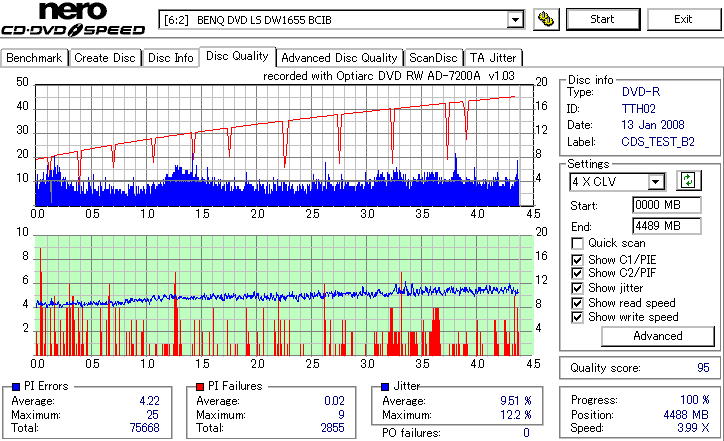Open the Advanced settings button
Screen dimensions: 724x441
pos(658,336)
